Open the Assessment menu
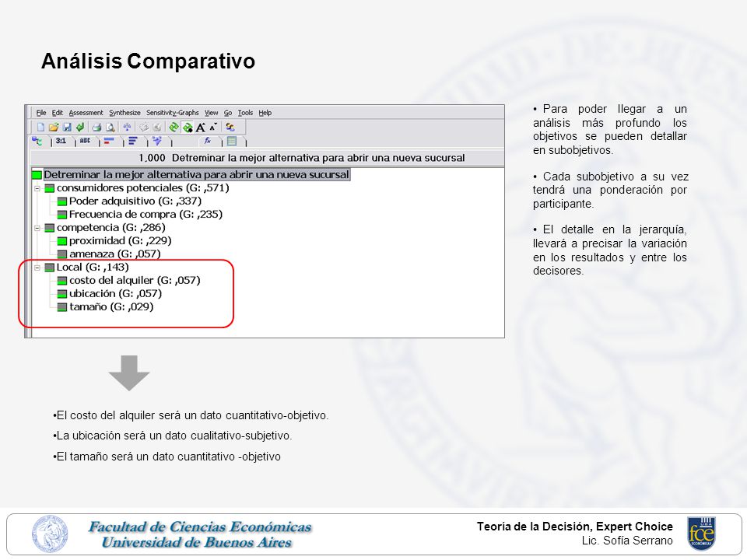 pyautogui.click(x=86, y=113)
